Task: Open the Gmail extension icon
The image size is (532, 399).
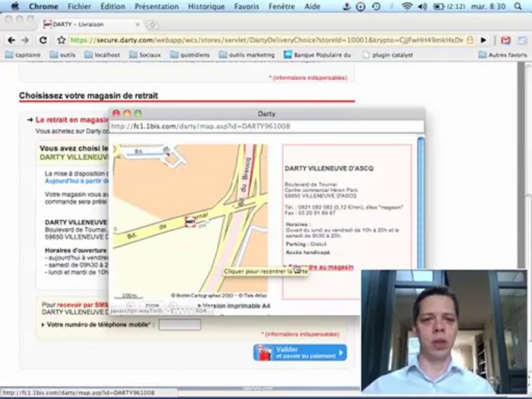Action: tap(505, 40)
